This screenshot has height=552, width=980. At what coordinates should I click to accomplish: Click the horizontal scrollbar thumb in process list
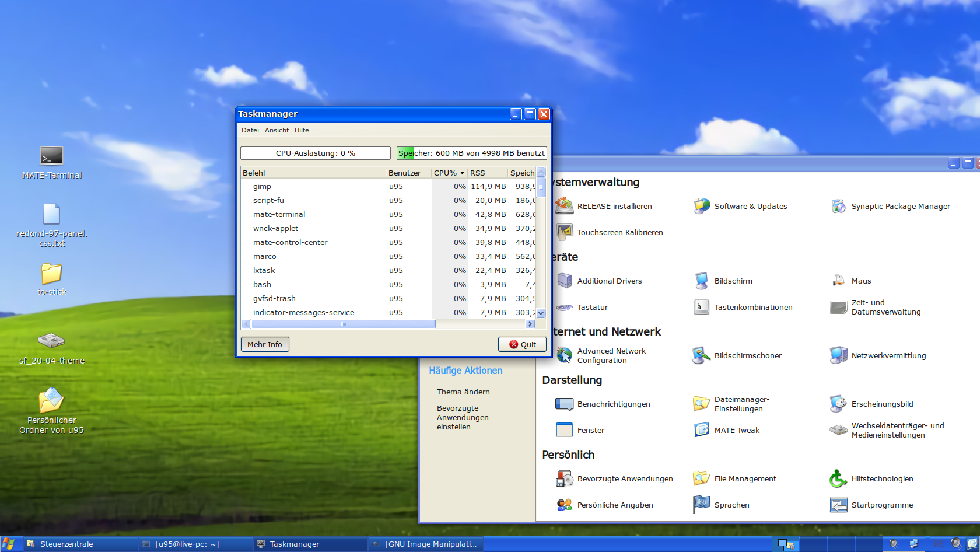point(343,324)
